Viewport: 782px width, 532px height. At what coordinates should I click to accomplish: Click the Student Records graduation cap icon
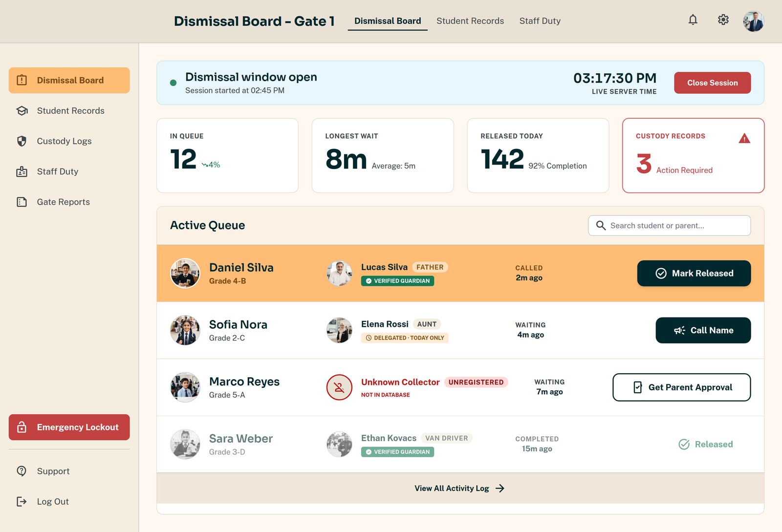(22, 111)
